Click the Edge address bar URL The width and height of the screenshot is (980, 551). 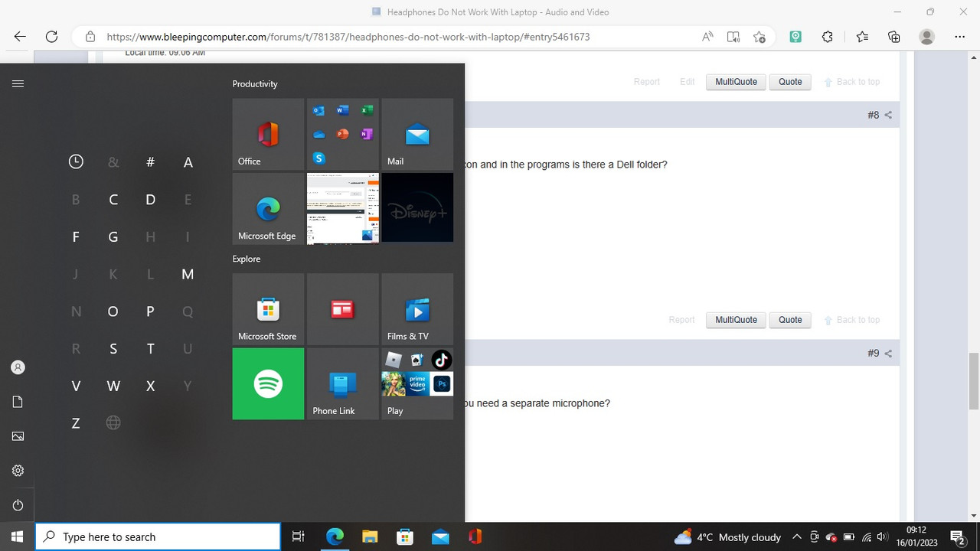348,37
